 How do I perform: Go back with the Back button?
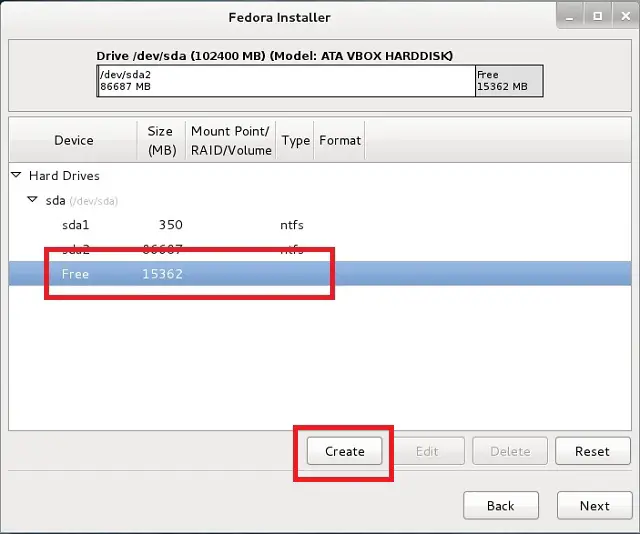click(501, 505)
